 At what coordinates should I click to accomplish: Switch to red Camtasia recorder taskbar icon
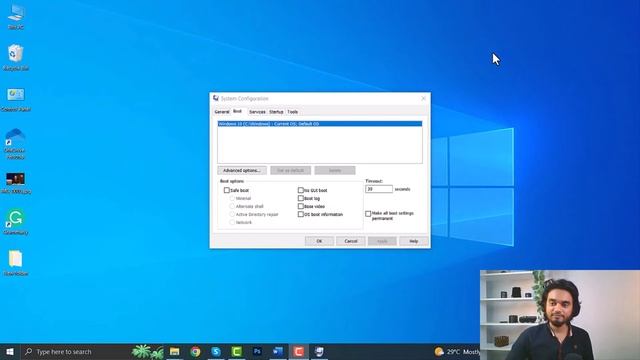pyautogui.click(x=298, y=351)
